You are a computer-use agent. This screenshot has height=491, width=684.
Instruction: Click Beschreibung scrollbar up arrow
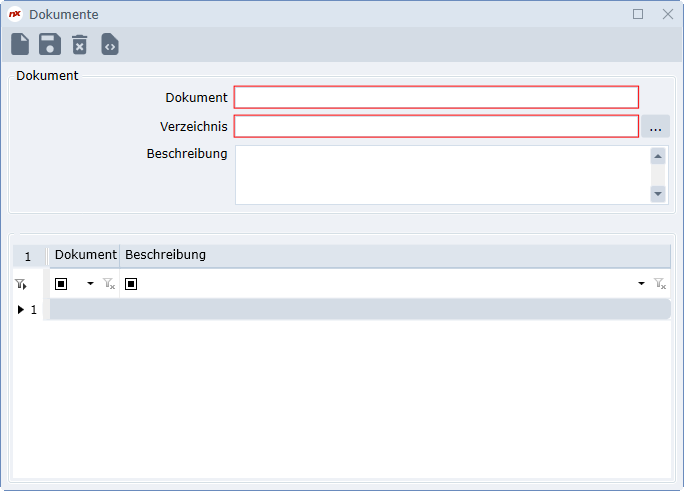[658, 156]
